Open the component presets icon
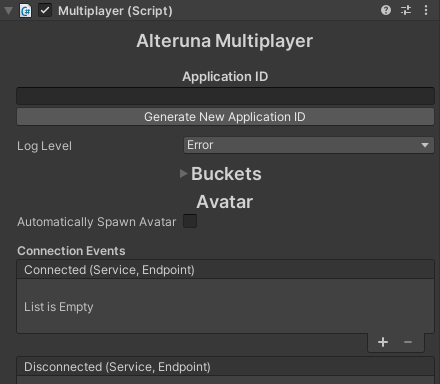The image size is (440, 384). click(406, 10)
